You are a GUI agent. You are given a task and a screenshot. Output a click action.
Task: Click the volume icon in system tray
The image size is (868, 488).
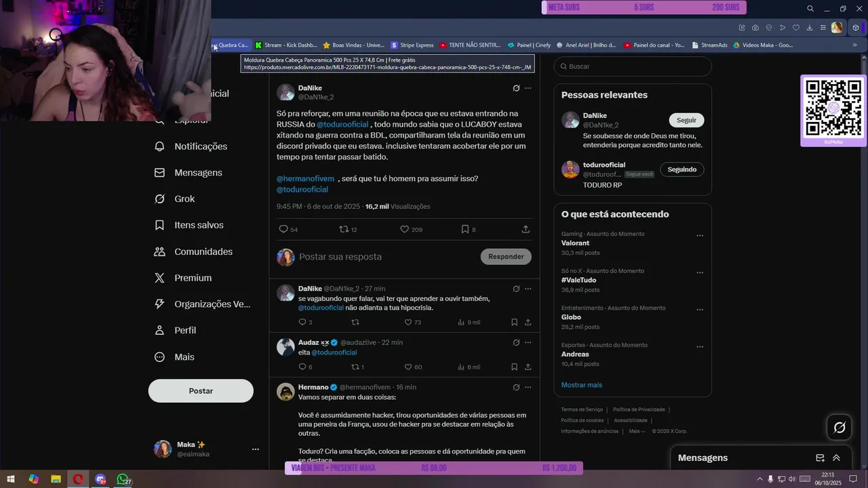tap(792, 479)
